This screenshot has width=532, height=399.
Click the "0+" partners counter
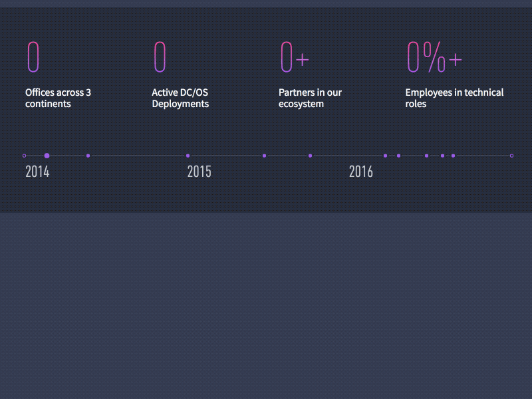[x=293, y=57]
